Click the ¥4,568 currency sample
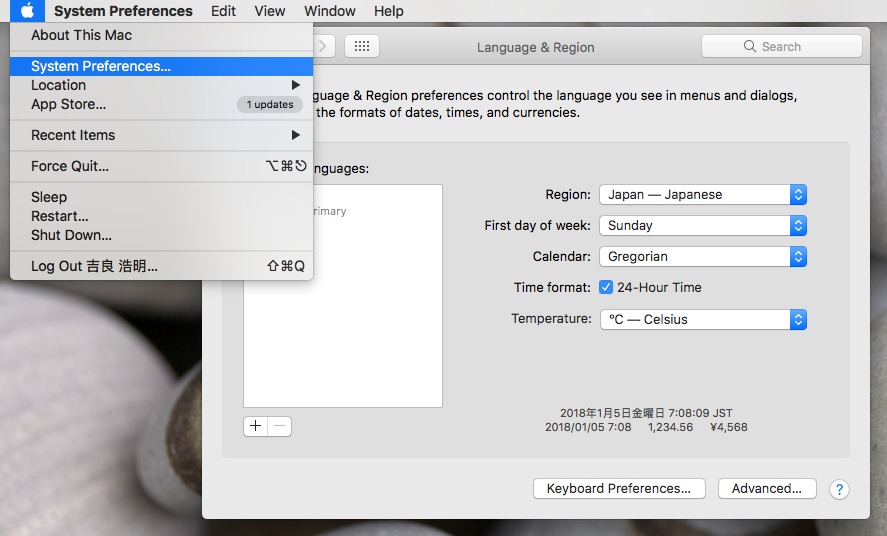This screenshot has width=887, height=536. click(x=729, y=427)
